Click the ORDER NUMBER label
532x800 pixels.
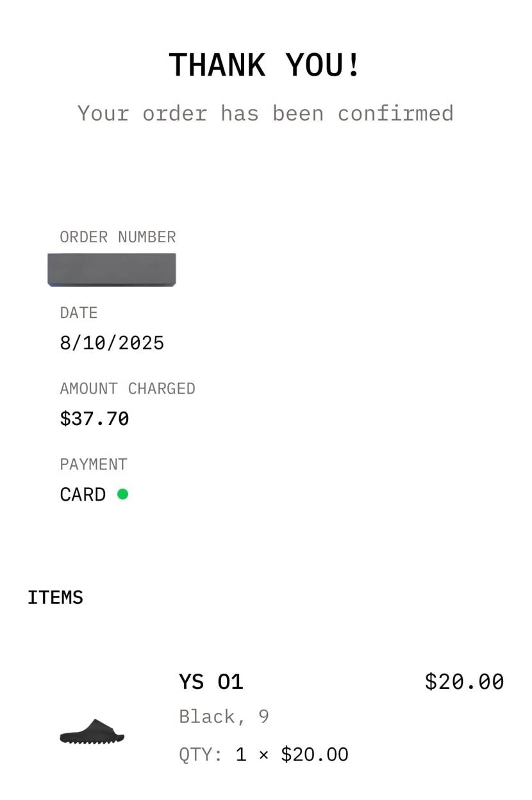click(x=117, y=237)
